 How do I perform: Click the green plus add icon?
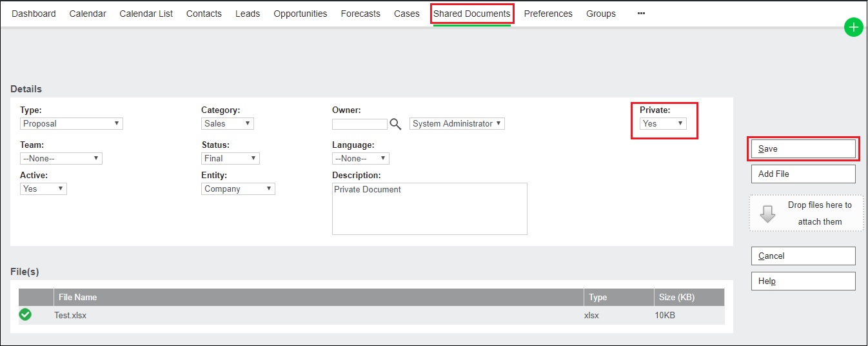pos(853,27)
